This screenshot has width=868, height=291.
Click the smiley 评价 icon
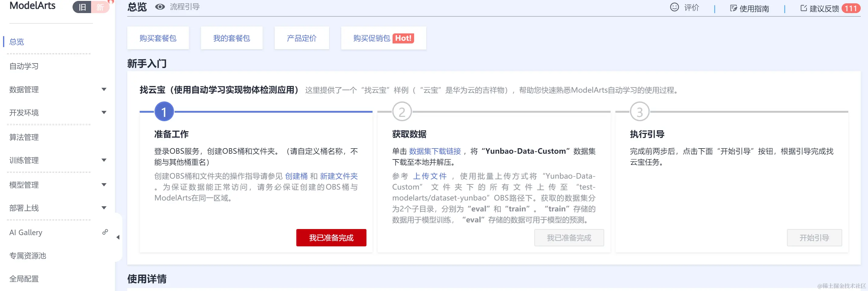tap(674, 7)
